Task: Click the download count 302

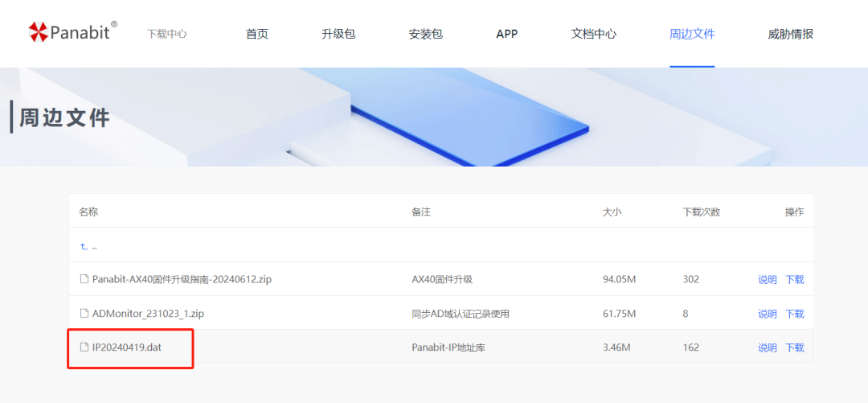Action: [691, 279]
